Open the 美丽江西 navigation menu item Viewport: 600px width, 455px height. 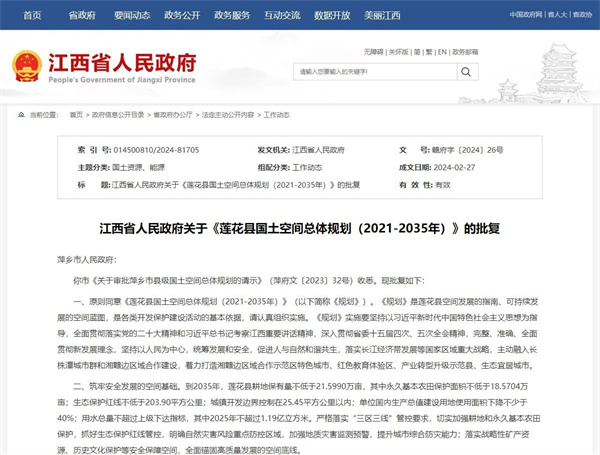tap(382, 15)
